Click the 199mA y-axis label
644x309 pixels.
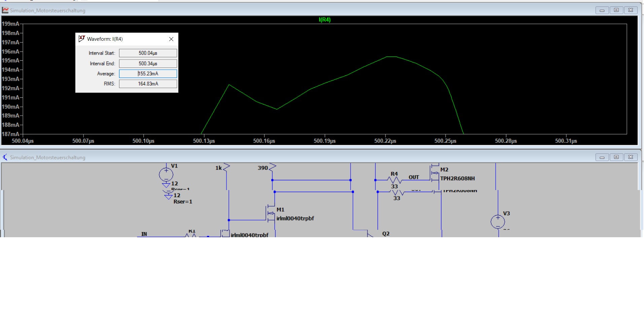(x=10, y=24)
